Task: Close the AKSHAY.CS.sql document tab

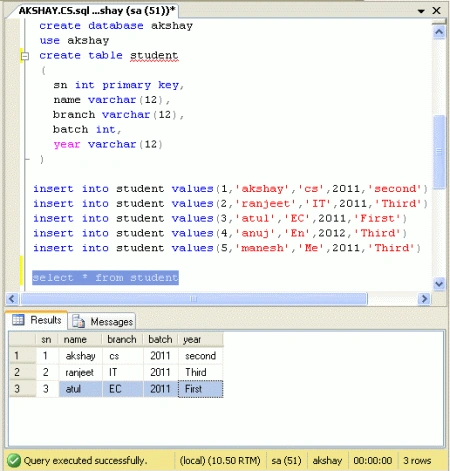Action: (x=436, y=11)
